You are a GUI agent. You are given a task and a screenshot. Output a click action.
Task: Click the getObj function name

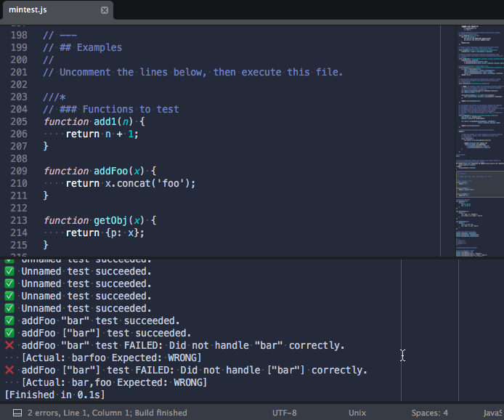click(111, 220)
